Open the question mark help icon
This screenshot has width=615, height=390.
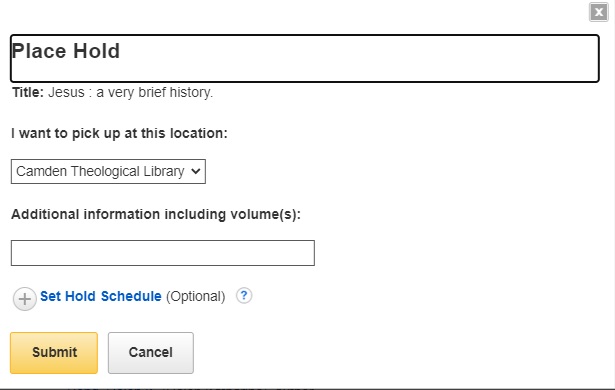tap(244, 295)
